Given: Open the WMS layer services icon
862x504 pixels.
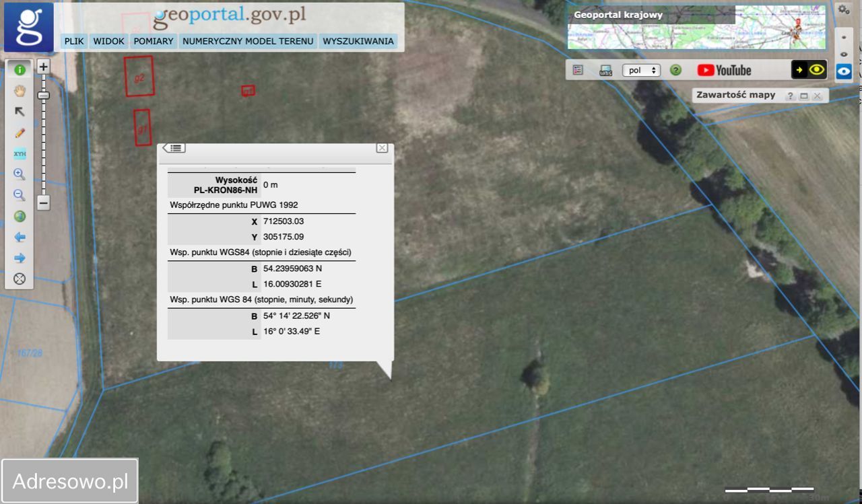Looking at the screenshot, I should [605, 70].
